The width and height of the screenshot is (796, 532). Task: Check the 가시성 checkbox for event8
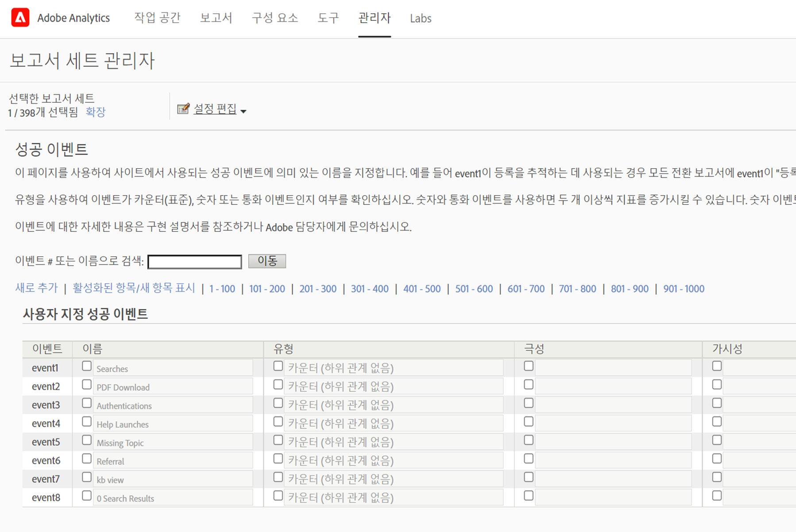pos(717,496)
